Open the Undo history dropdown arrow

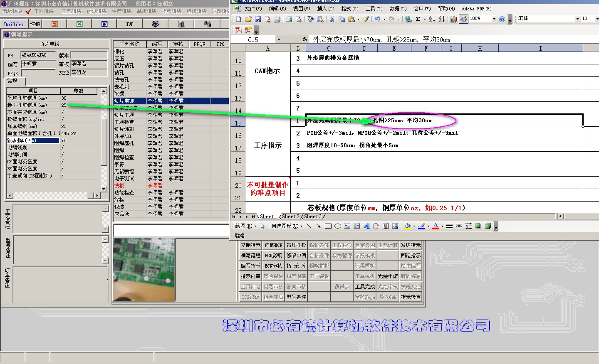point(384,19)
